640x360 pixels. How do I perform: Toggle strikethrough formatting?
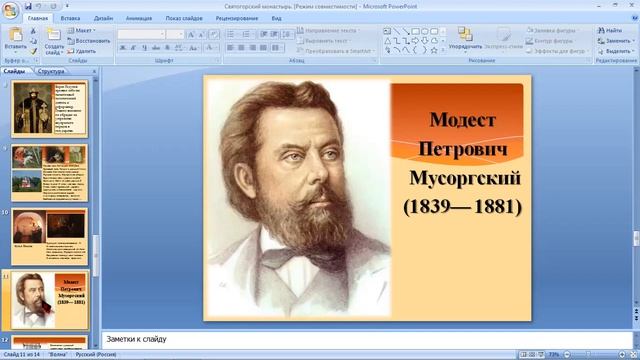pos(156,48)
